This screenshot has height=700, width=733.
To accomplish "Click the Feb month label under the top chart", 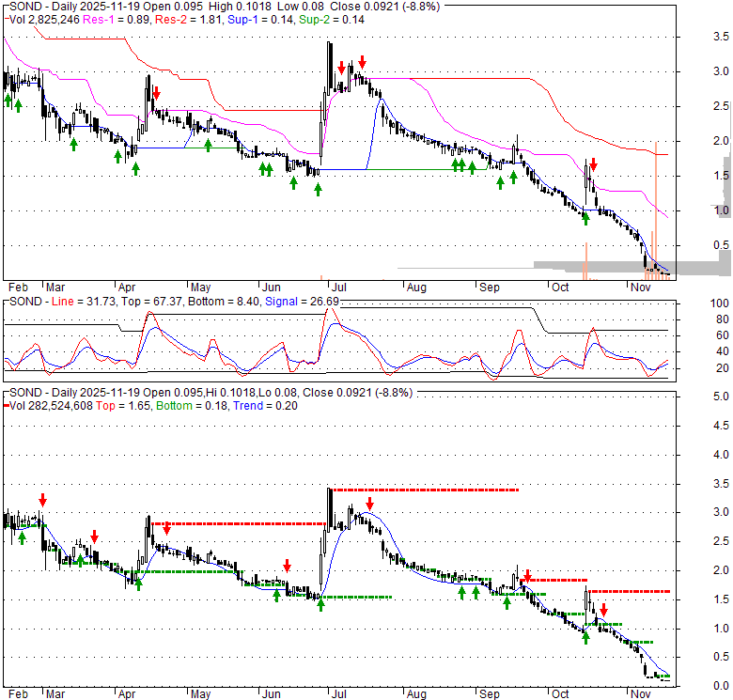I will click(x=18, y=288).
